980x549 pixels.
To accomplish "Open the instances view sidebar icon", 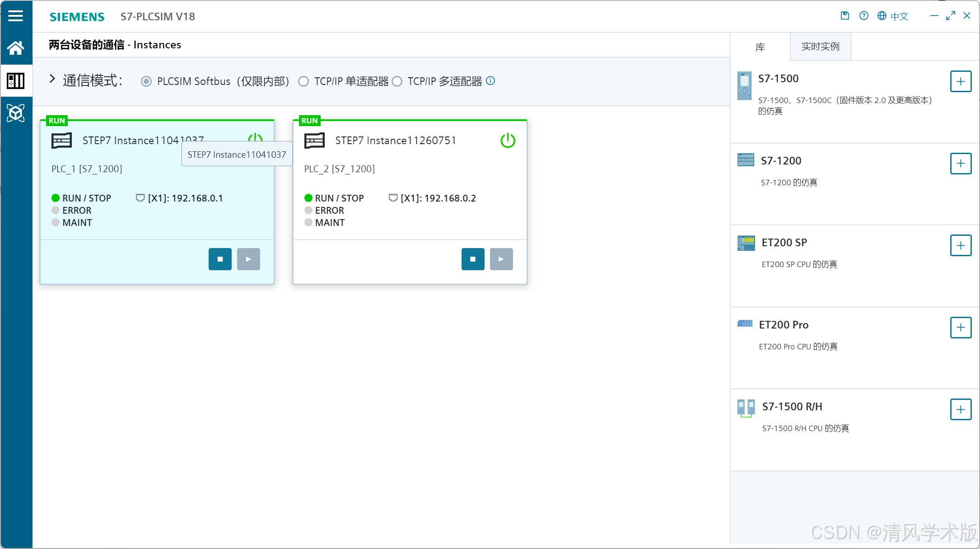I will point(15,81).
